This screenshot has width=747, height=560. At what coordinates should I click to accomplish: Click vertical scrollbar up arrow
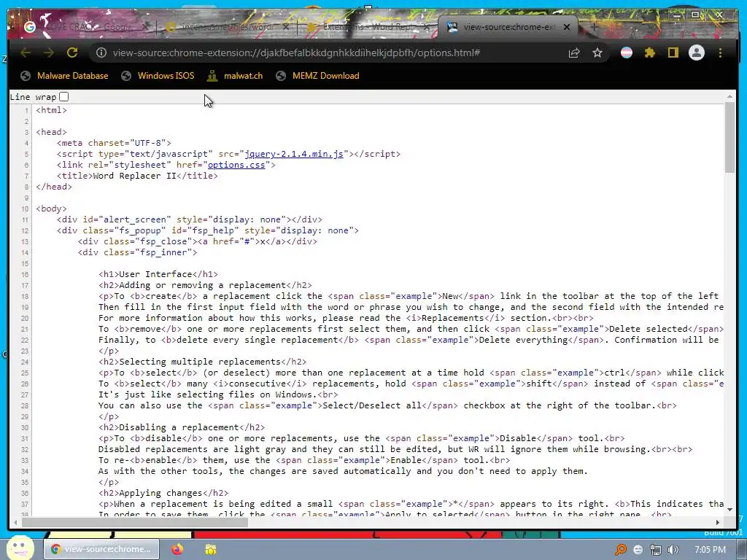click(729, 97)
